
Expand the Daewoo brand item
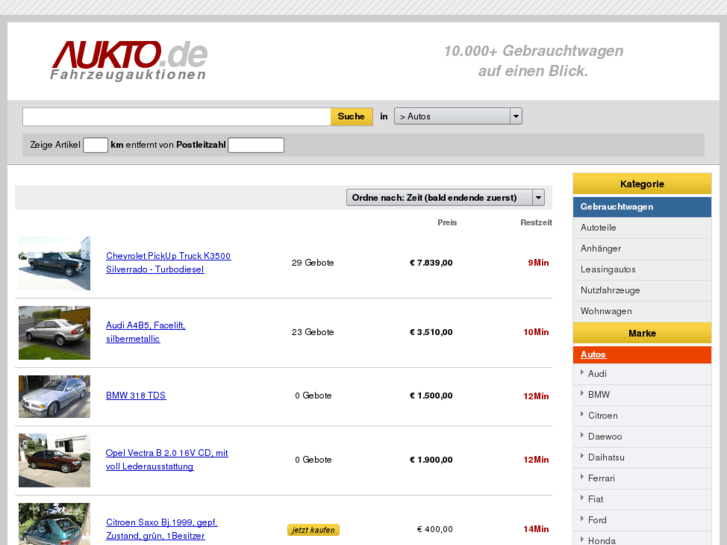pos(642,436)
